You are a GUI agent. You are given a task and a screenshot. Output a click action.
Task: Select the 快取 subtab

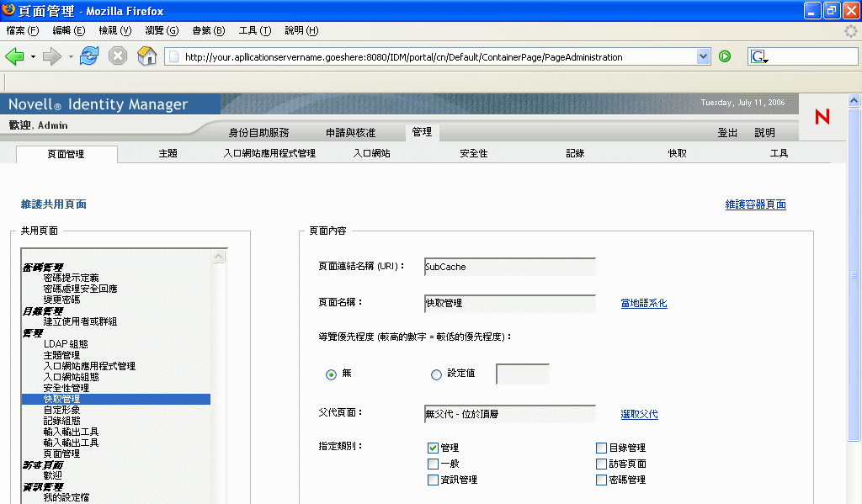(x=678, y=153)
